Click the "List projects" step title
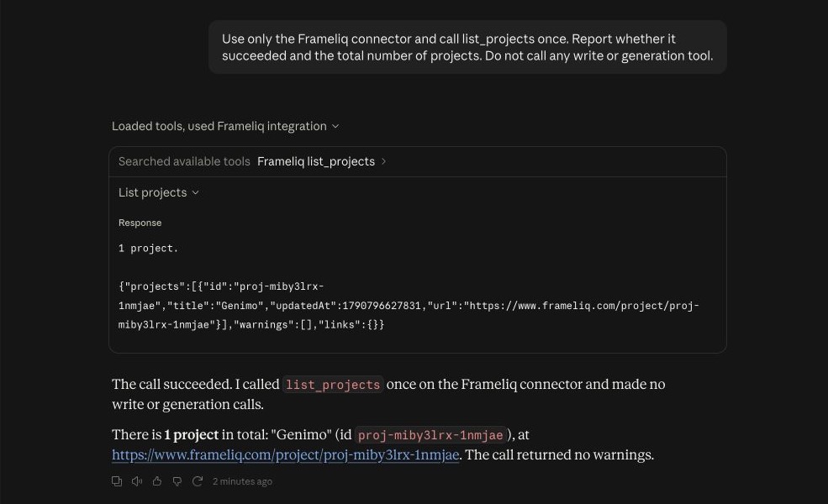 click(152, 192)
